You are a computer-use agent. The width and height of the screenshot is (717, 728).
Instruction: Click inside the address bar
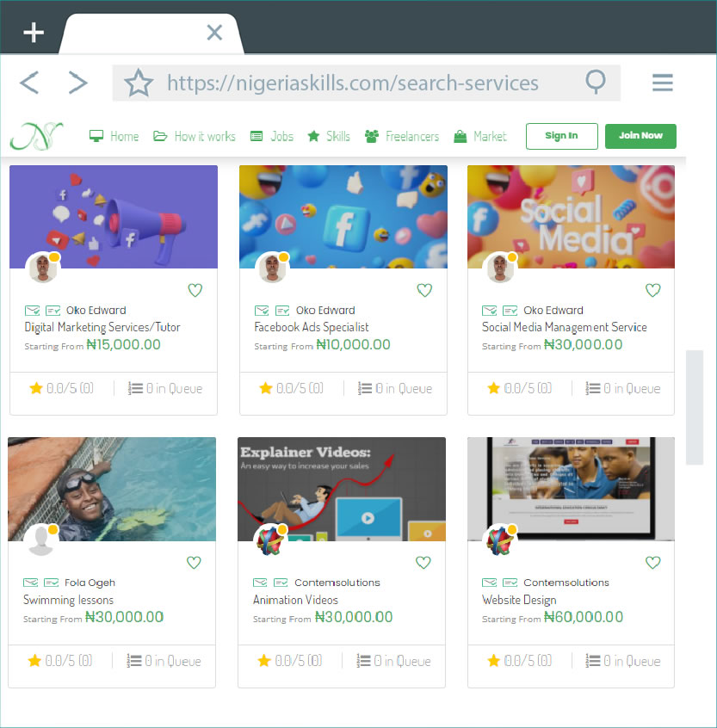(x=344, y=83)
